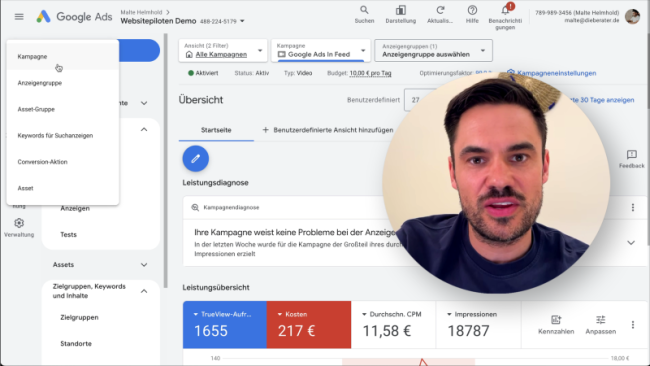This screenshot has height=366, width=650.
Task: Open the Darstellung appearance panel
Action: click(x=400, y=15)
